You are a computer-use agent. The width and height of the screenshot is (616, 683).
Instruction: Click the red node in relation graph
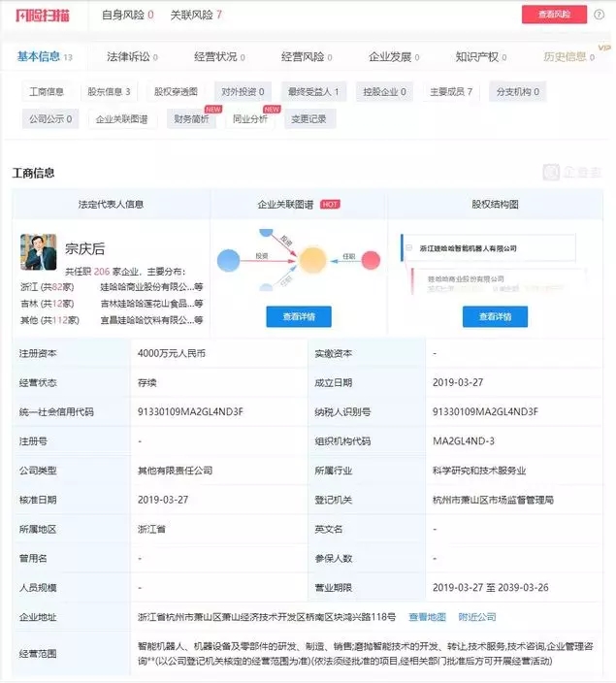pos(371,260)
